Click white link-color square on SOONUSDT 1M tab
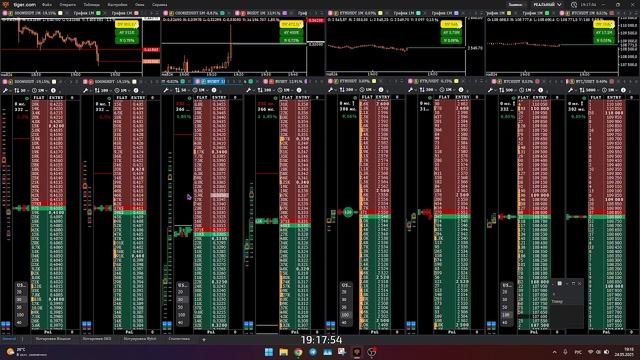640x360 pixels. click(x=60, y=13)
